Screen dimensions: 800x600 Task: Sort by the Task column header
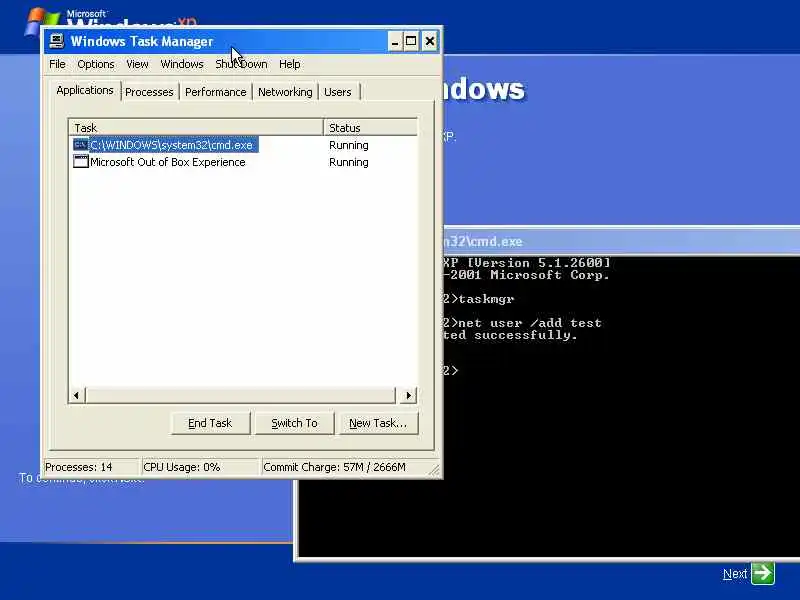tap(196, 128)
